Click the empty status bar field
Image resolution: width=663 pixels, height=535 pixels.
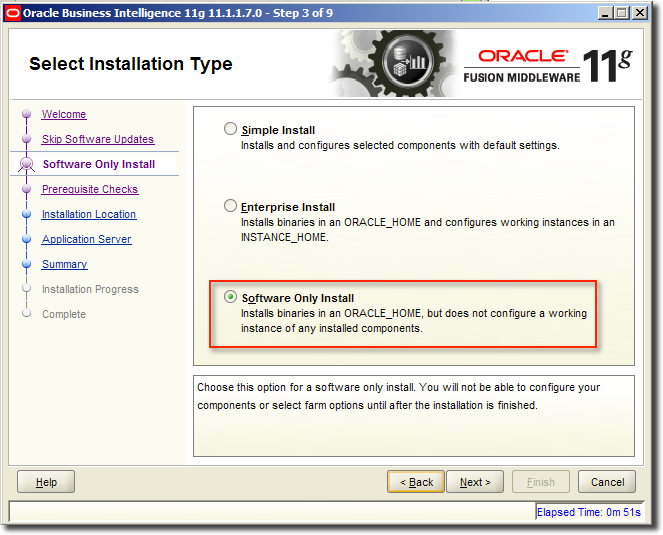tap(271, 512)
